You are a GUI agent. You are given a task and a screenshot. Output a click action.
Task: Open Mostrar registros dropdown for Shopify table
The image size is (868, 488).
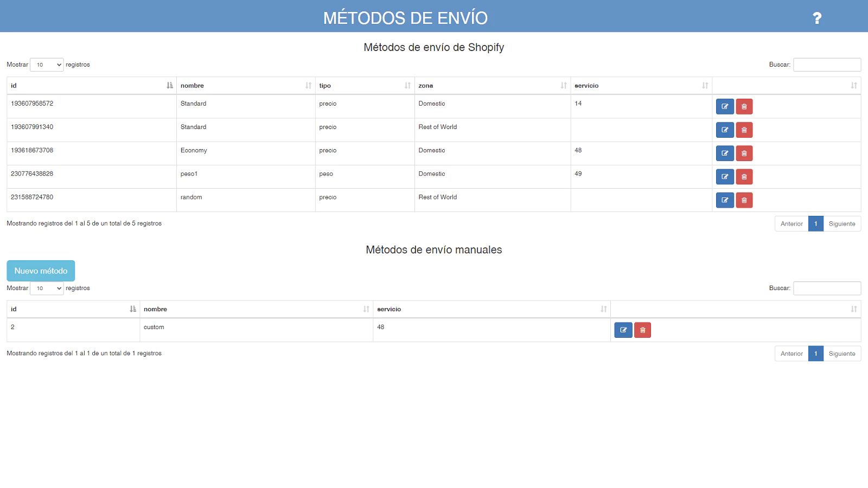(x=47, y=65)
